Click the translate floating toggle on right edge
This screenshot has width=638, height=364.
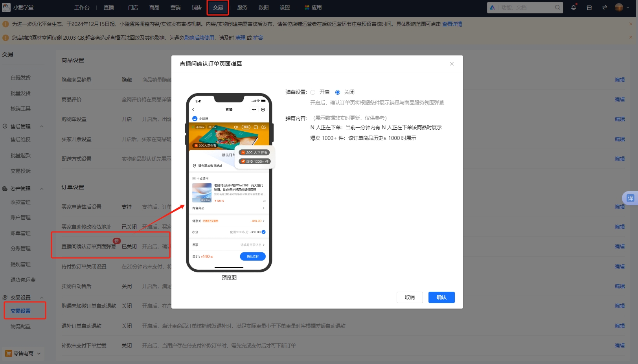click(x=631, y=198)
